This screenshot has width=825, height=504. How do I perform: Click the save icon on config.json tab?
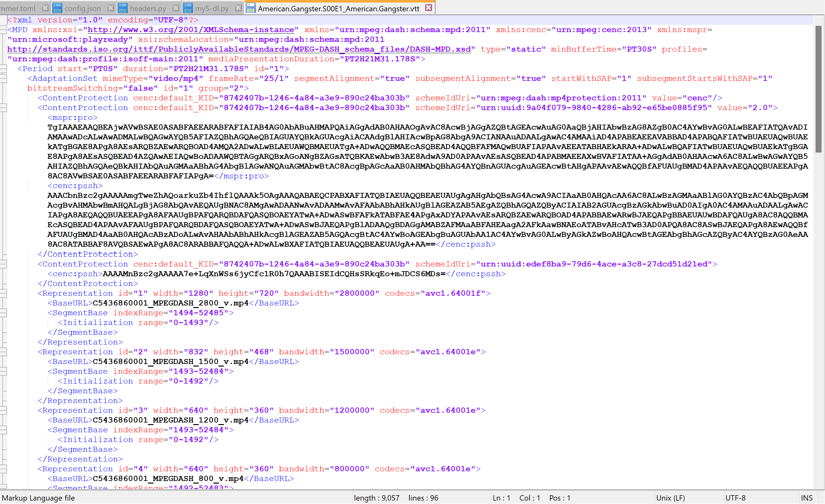point(57,8)
